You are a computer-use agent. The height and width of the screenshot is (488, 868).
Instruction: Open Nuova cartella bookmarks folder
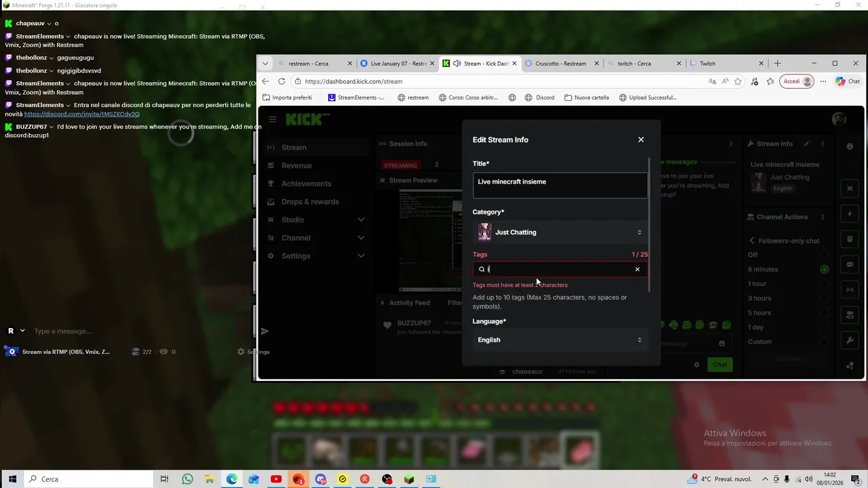(587, 97)
